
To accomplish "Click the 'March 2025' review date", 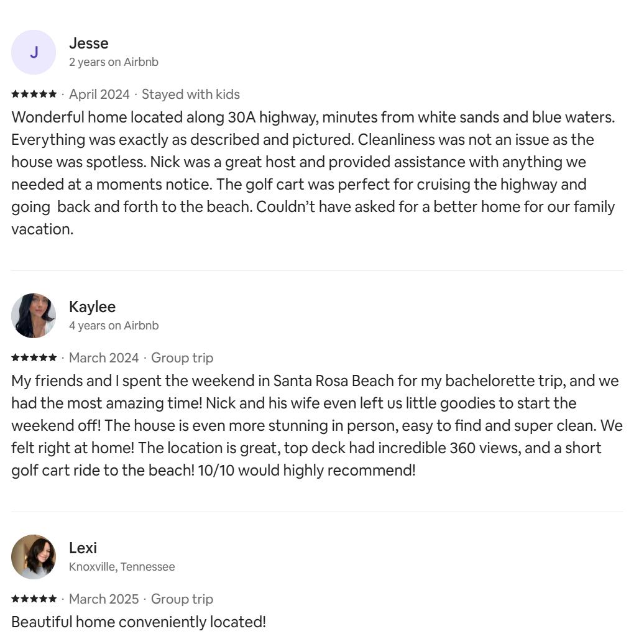I will (104, 599).
